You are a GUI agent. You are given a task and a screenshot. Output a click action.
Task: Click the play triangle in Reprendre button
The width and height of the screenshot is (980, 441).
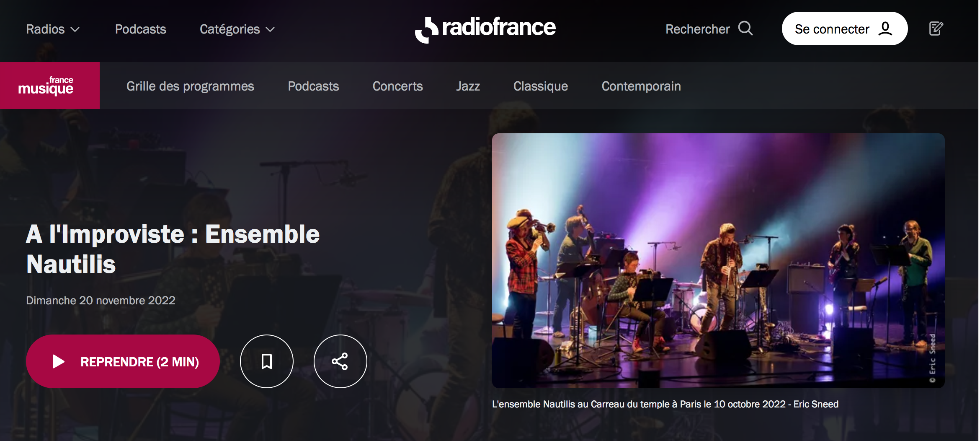[x=58, y=361]
